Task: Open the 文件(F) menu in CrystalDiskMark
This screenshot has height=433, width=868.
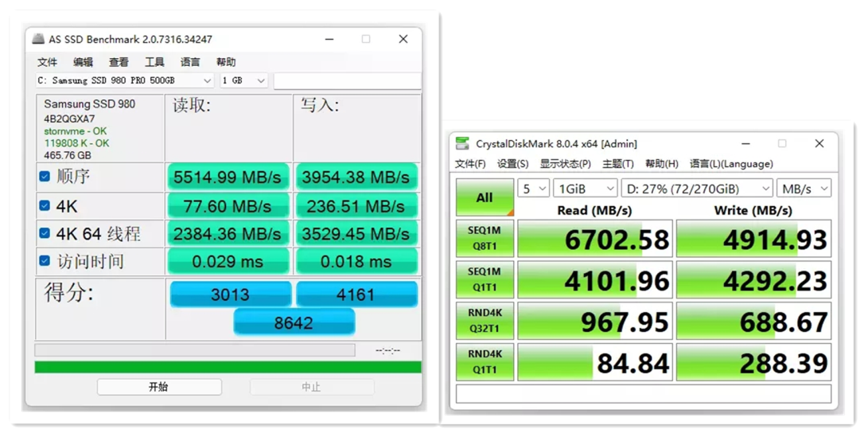Action: click(x=470, y=164)
